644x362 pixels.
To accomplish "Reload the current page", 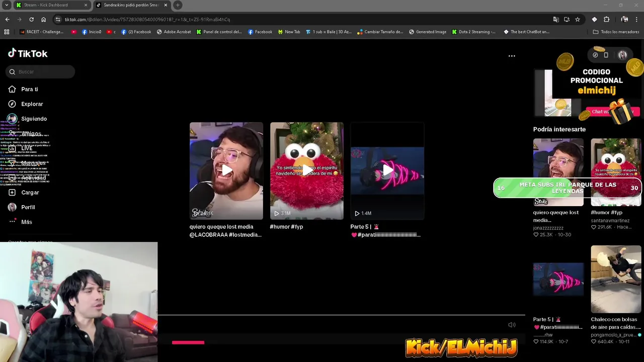I will (x=31, y=20).
